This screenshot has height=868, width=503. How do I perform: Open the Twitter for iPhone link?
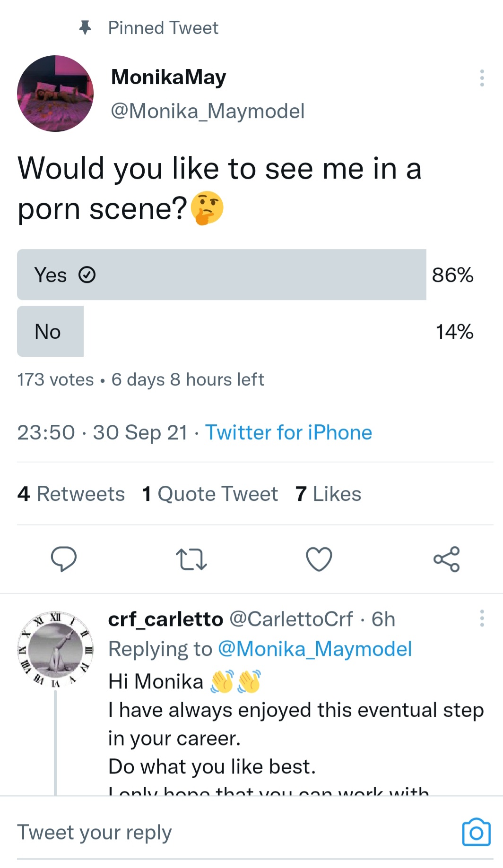click(288, 432)
